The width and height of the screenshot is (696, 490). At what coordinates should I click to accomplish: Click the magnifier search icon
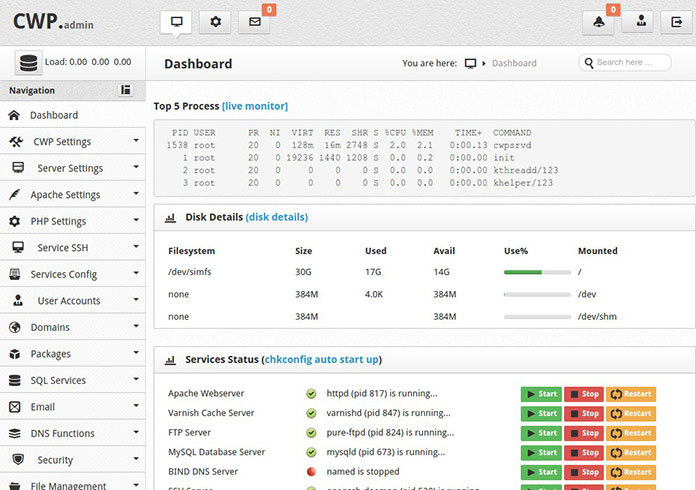589,63
